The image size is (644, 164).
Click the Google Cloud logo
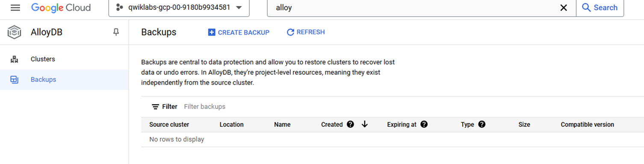tap(61, 8)
